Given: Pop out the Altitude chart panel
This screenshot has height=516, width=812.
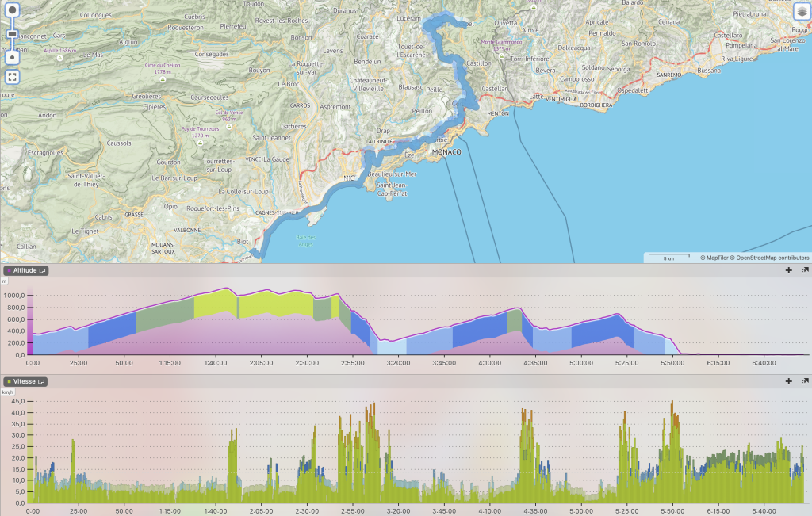Looking at the screenshot, I should point(804,270).
